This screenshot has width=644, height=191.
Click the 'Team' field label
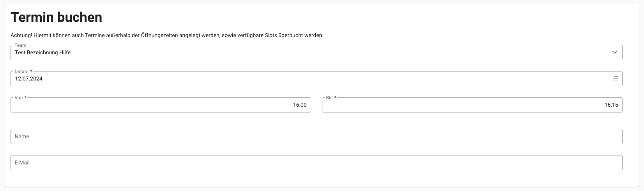(x=20, y=45)
